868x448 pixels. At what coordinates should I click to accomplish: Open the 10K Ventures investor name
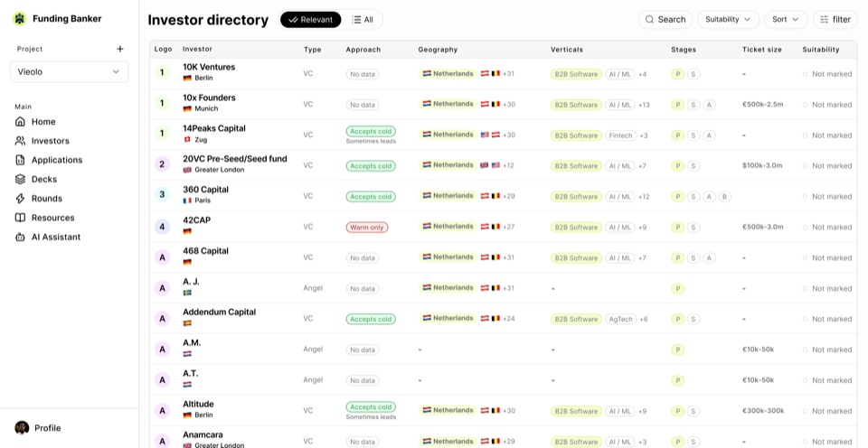click(x=209, y=67)
